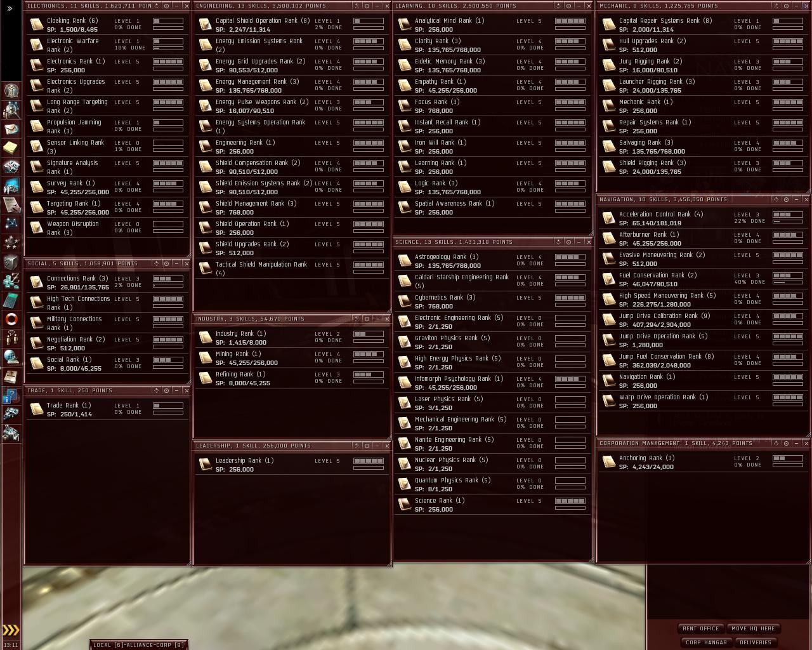The image size is (812, 650).
Task: Open People & Places from the sidebar
Action: (11, 109)
